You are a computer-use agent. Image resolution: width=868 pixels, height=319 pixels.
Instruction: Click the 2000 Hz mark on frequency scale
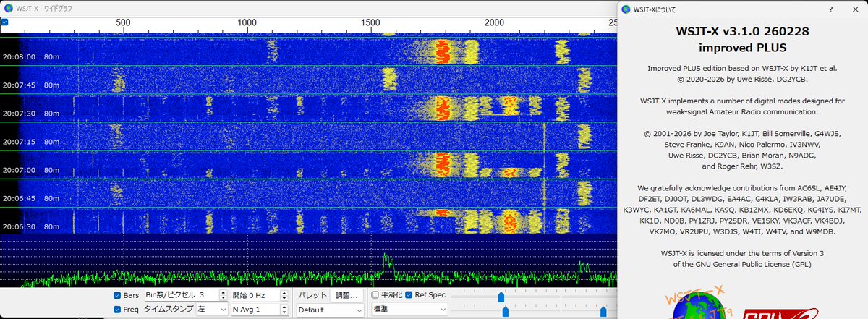pos(494,23)
